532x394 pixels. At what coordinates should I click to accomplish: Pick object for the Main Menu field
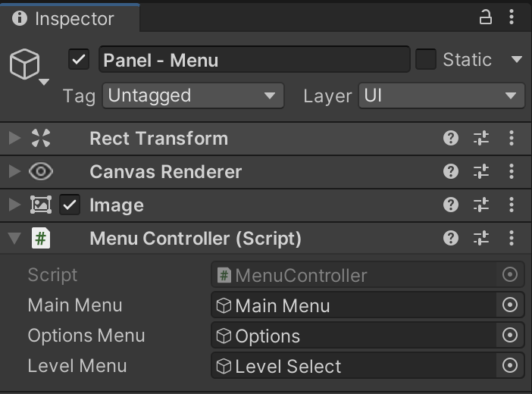510,305
